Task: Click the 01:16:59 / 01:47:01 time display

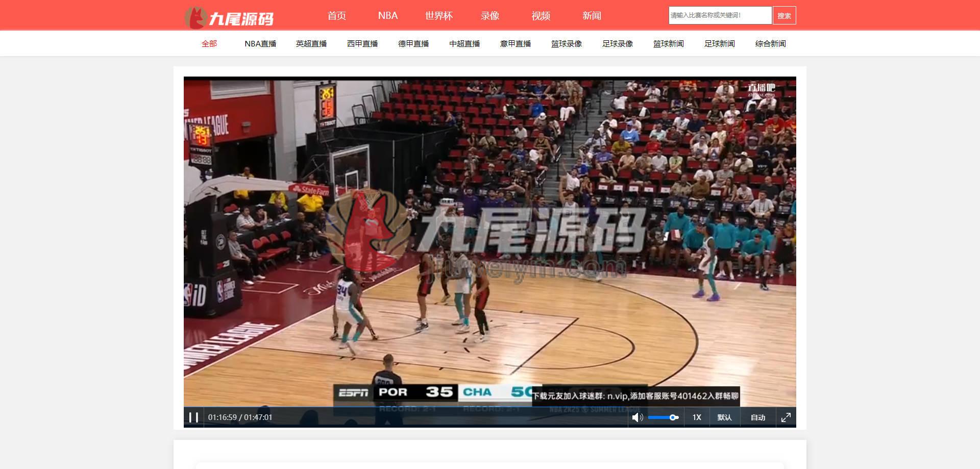Action: 240,417
